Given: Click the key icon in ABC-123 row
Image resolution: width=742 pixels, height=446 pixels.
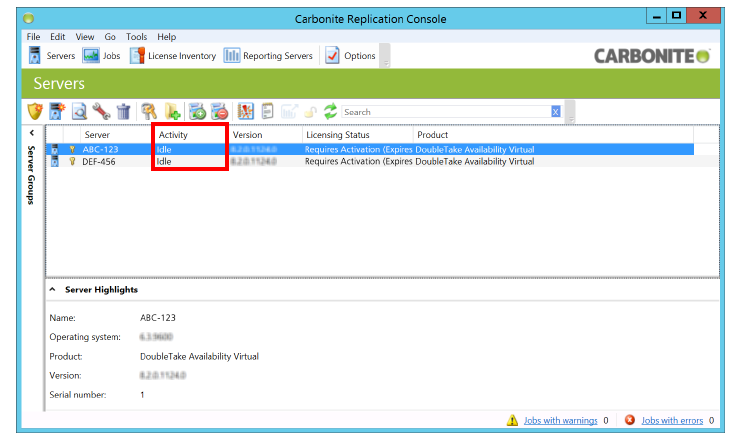Looking at the screenshot, I should coord(72,149).
